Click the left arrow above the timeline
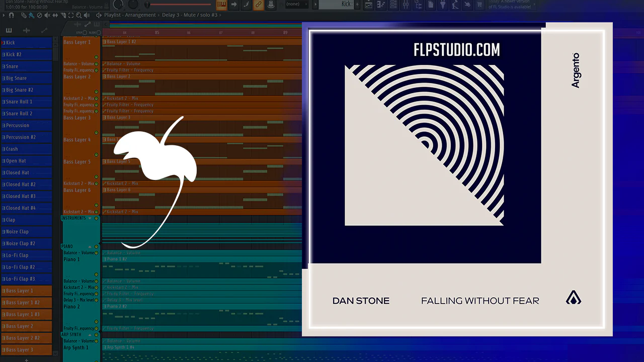 [x=106, y=24]
